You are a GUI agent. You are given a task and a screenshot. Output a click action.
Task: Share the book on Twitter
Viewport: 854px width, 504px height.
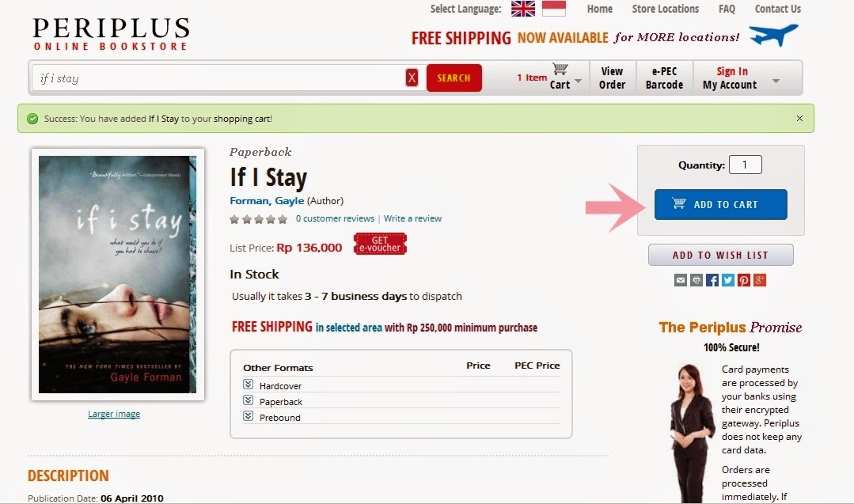(x=728, y=280)
